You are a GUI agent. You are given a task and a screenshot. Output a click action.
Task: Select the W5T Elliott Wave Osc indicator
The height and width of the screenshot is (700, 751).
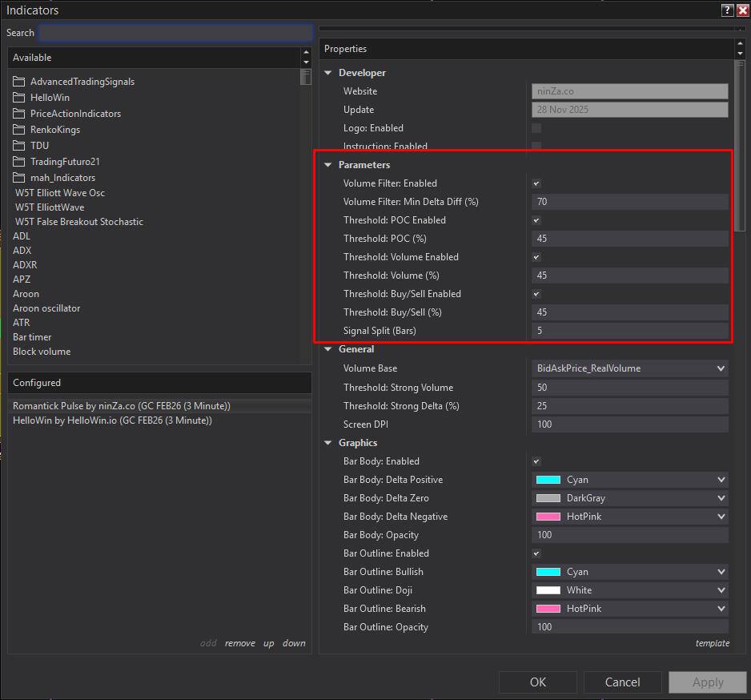click(x=60, y=193)
